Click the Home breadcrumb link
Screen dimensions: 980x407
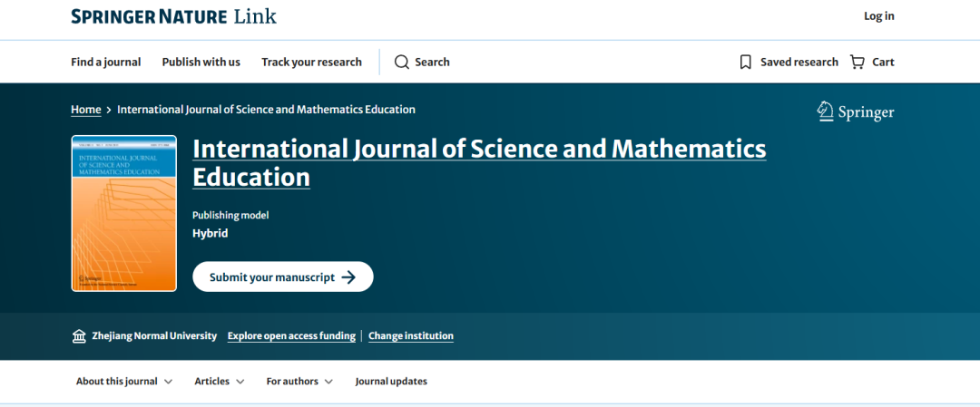pyautogui.click(x=85, y=110)
